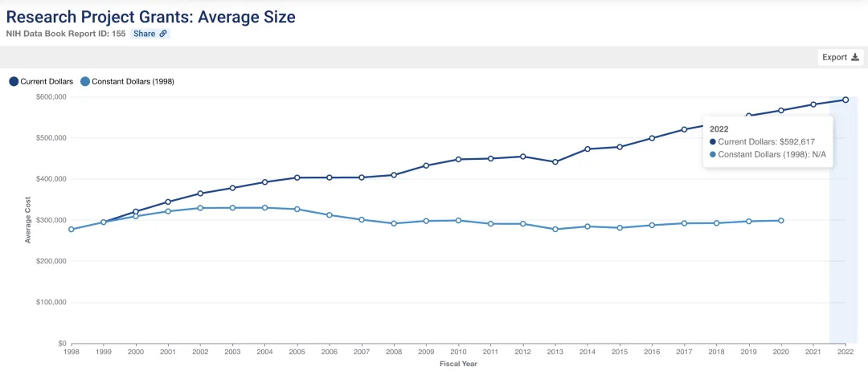The image size is (868, 375).
Task: Click the 1998 Constant Dollars data point
Action: [71, 230]
